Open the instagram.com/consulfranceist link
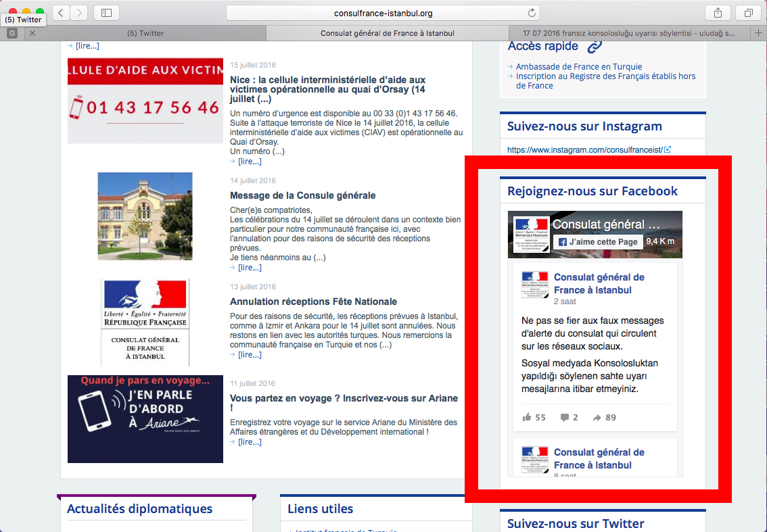This screenshot has width=767, height=532. [584, 149]
